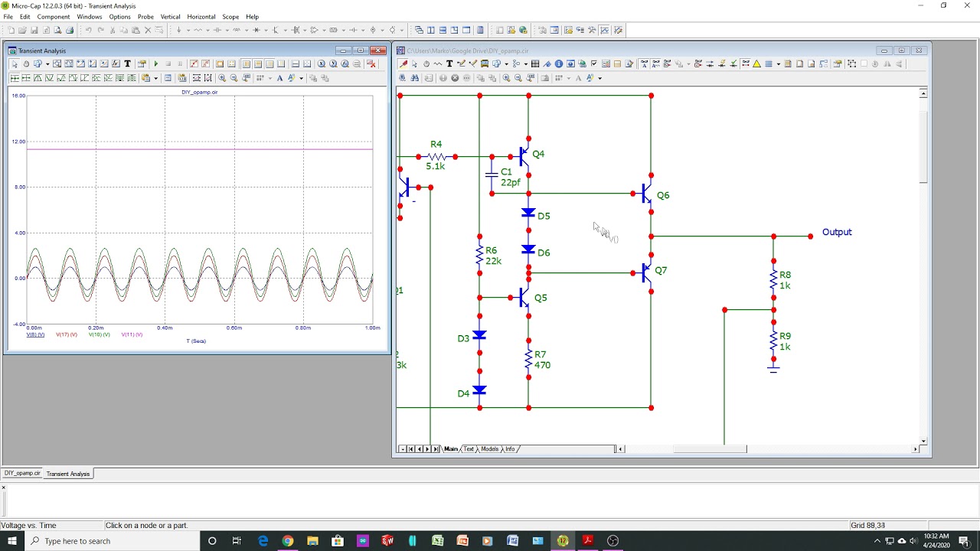Click the yellow warning triangle in schematic toolbar
The height and width of the screenshot is (551, 980).
pyautogui.click(x=756, y=64)
